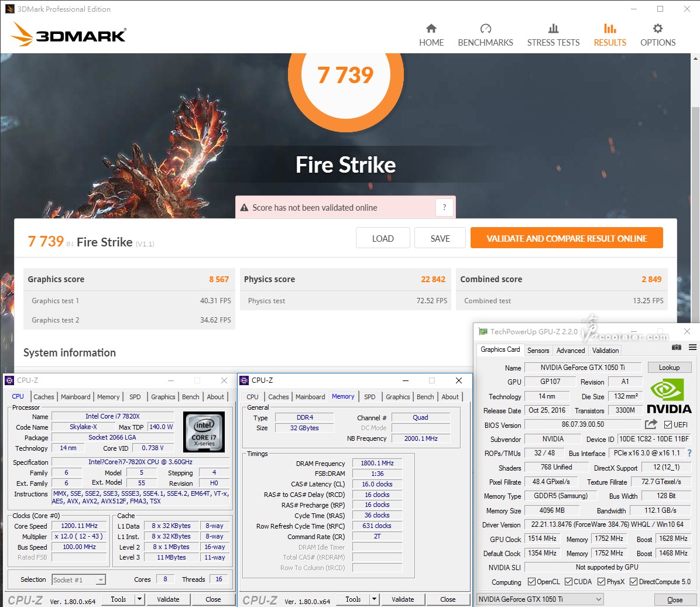This screenshot has height=607, width=700.
Task: Switch to the Sensors tab in GPU-Z
Action: tap(538, 351)
